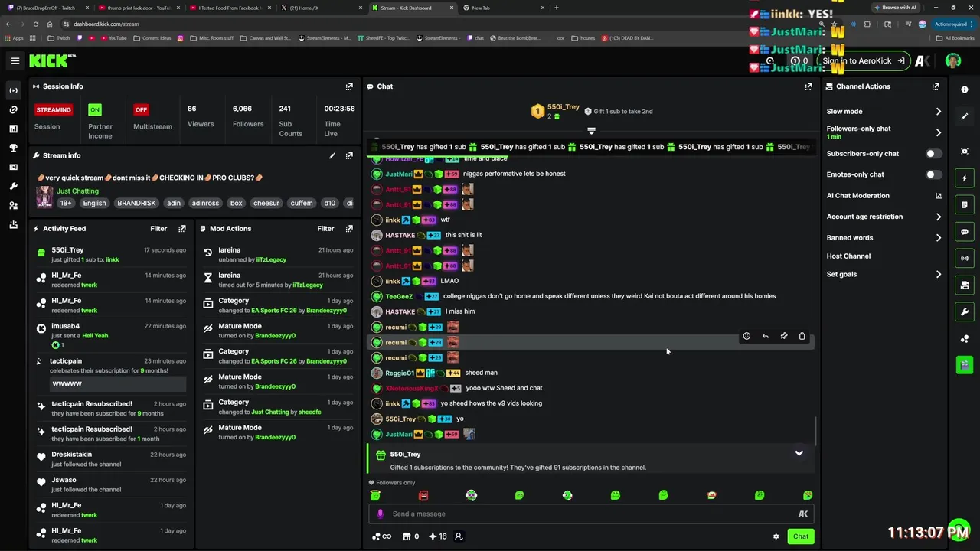
Task: Open the All Bookmarks folder
Action: click(x=955, y=38)
